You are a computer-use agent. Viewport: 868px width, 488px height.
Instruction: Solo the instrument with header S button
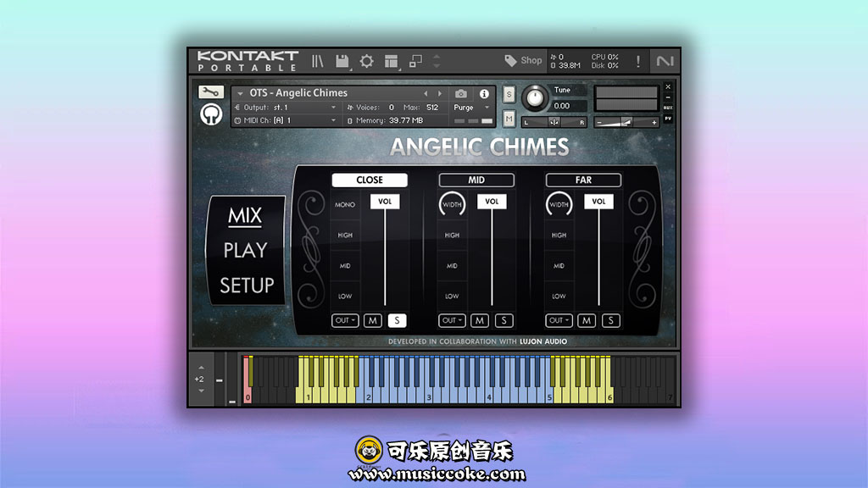[x=509, y=94]
